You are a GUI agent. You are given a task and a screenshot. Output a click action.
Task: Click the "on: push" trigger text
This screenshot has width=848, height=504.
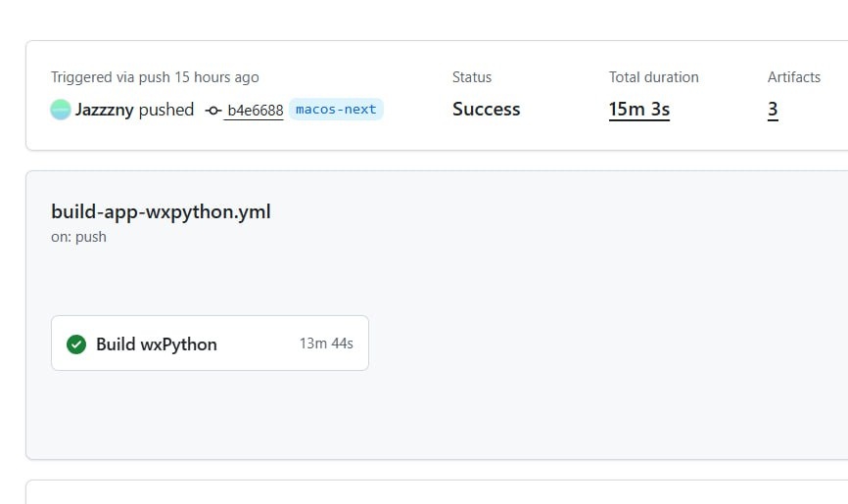tap(78, 237)
